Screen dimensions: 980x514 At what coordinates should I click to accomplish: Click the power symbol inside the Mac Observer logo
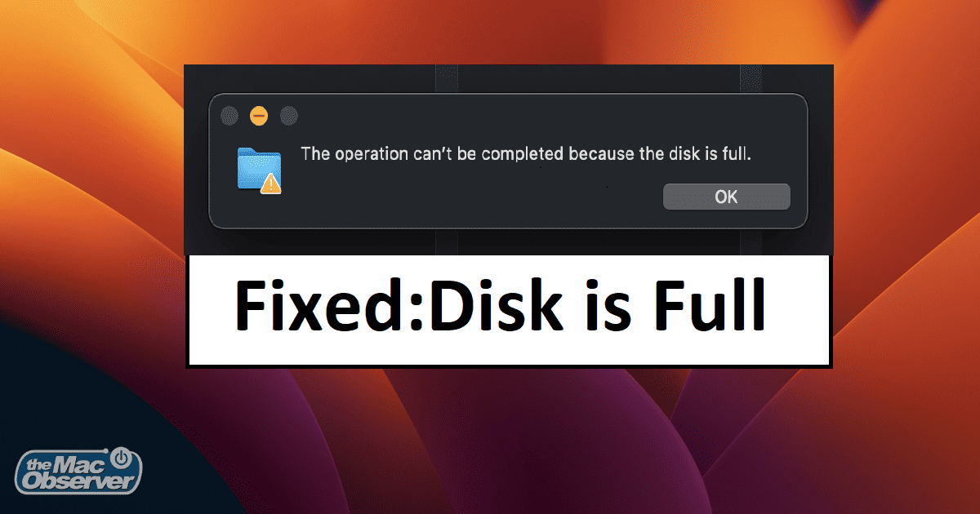click(121, 457)
